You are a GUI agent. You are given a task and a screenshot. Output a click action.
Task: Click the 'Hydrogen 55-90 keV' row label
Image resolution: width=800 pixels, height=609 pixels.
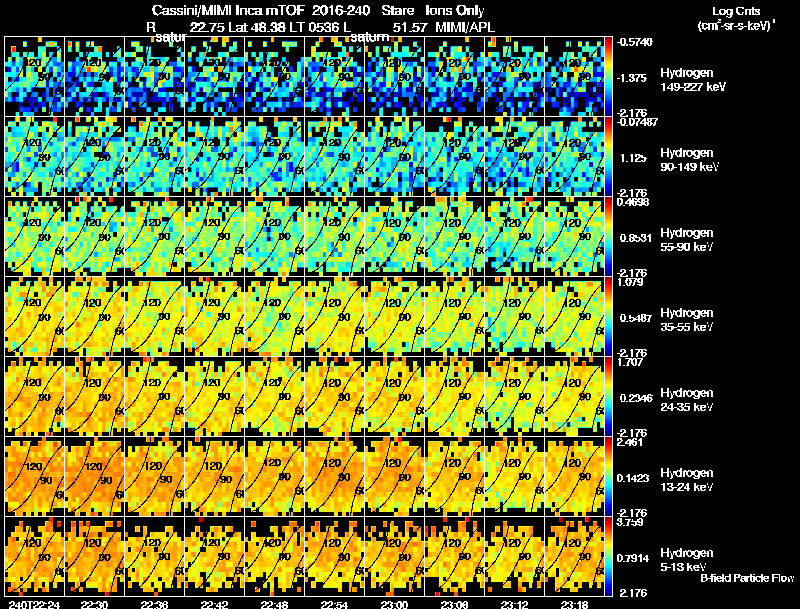point(687,240)
